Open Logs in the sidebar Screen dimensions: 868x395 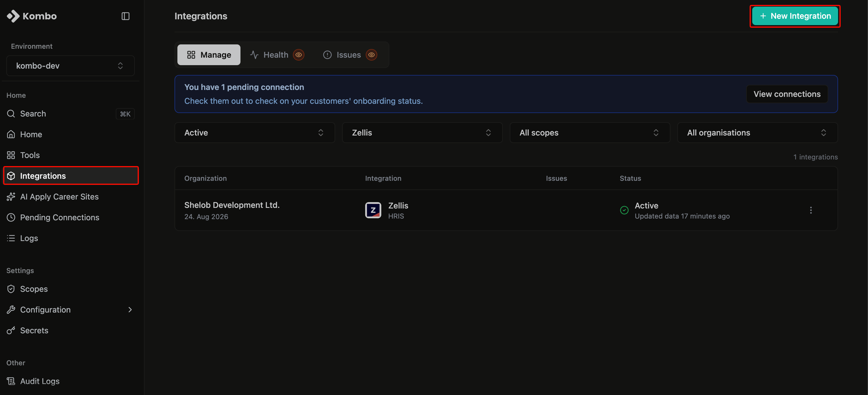71,238
